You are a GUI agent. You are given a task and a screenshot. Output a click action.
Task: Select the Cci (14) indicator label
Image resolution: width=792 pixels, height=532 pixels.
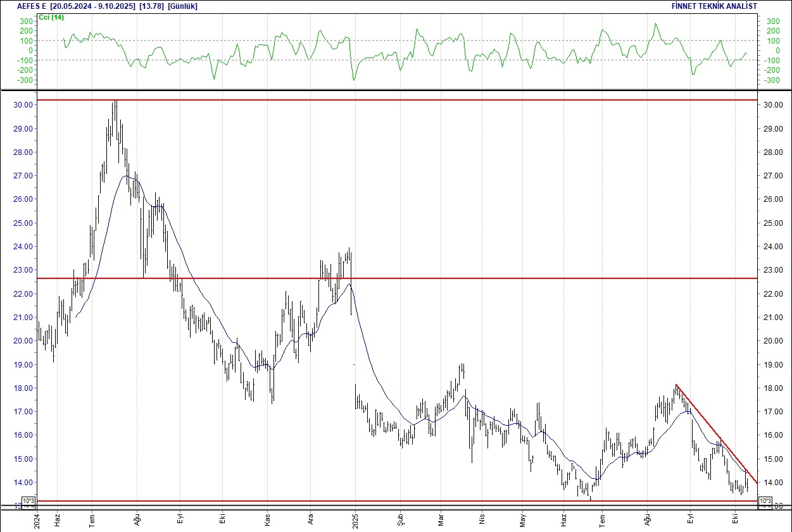click(x=51, y=17)
